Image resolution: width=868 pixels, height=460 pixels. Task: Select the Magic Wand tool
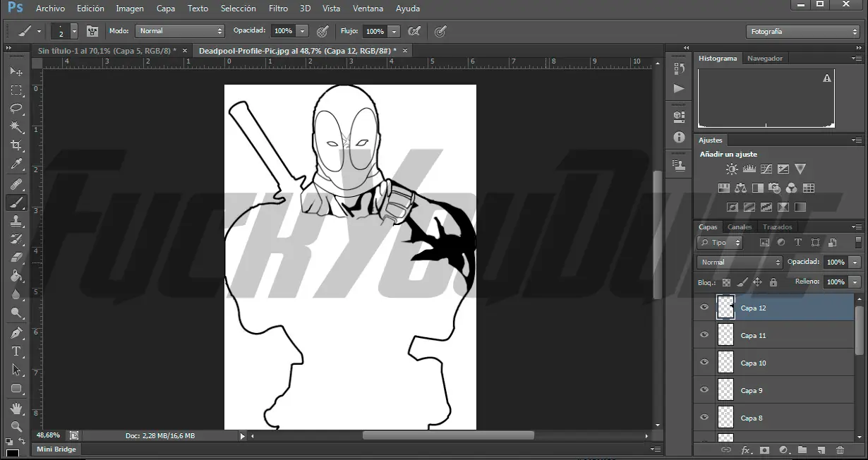pos(16,127)
